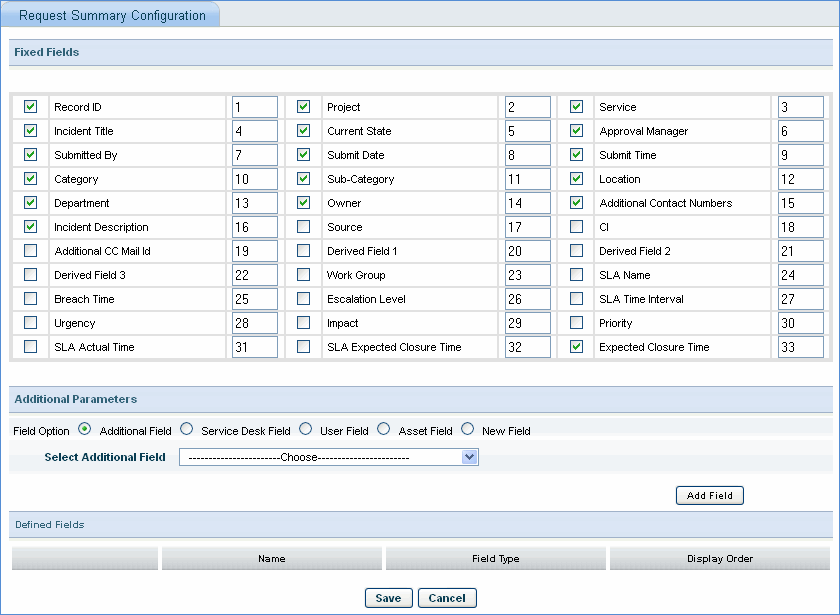Select the Asset Field option
The height and width of the screenshot is (615, 840).
click(x=384, y=430)
